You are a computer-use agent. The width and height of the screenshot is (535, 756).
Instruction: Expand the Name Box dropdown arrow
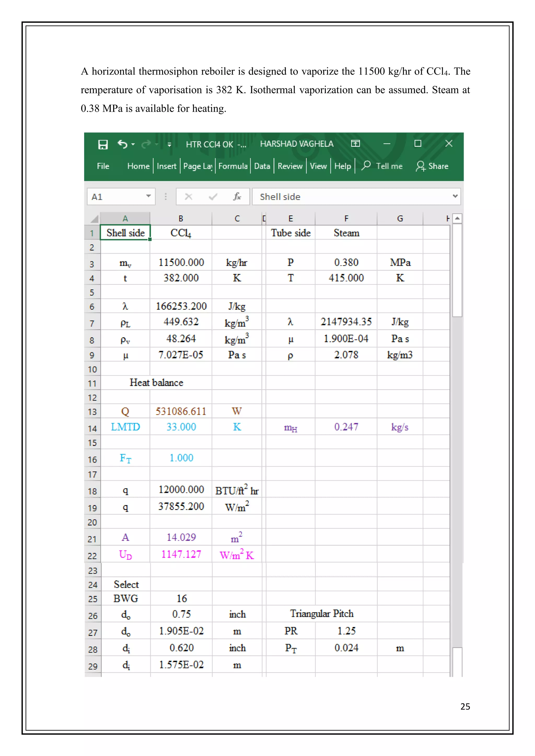pos(149,196)
